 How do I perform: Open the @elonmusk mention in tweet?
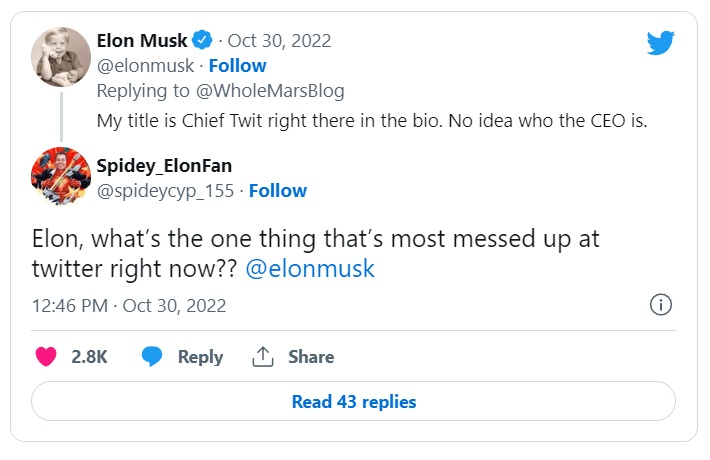(309, 270)
